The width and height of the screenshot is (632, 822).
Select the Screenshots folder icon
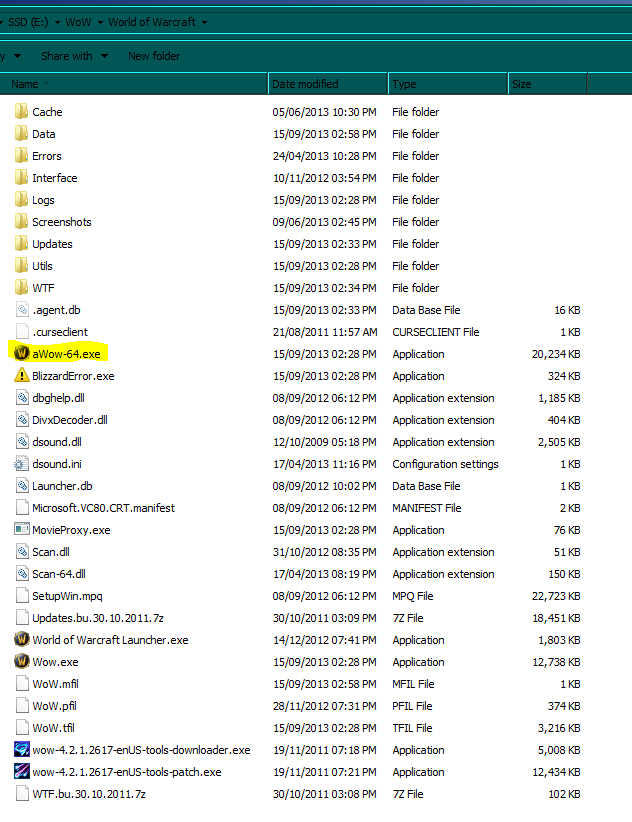tap(21, 222)
